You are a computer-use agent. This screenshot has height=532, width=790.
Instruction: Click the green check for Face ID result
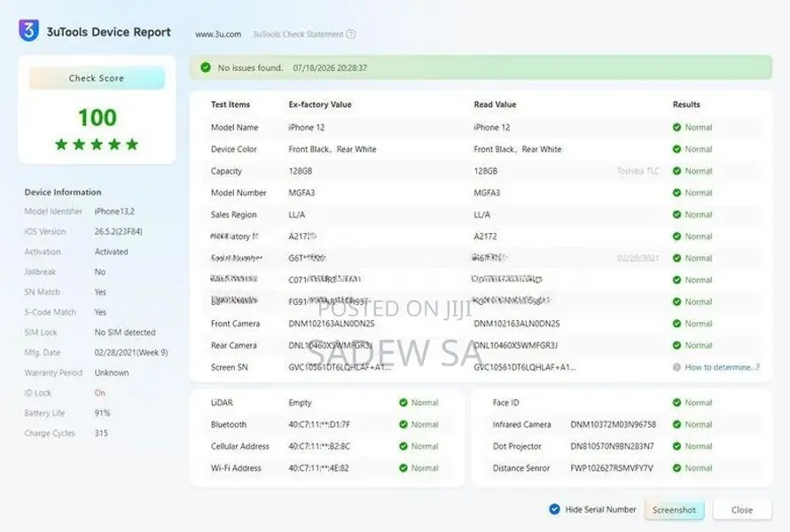pyautogui.click(x=677, y=403)
